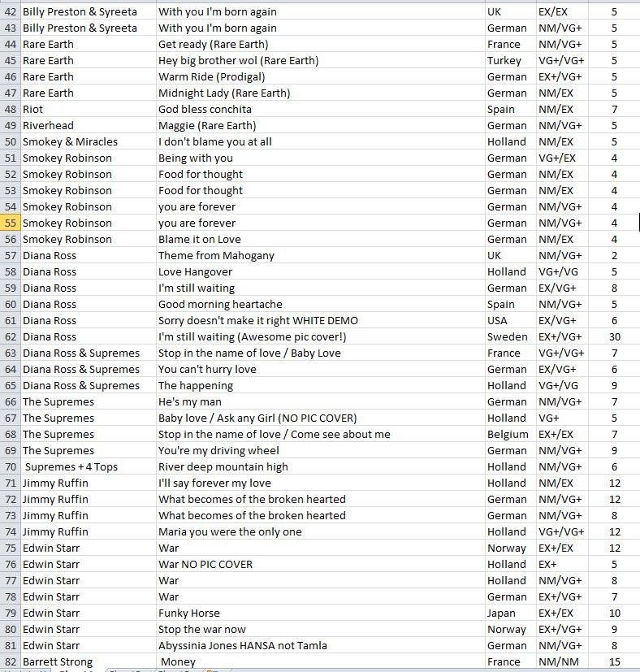Select 'Maria you were the only one'
640x672 pixels.
(x=321, y=532)
